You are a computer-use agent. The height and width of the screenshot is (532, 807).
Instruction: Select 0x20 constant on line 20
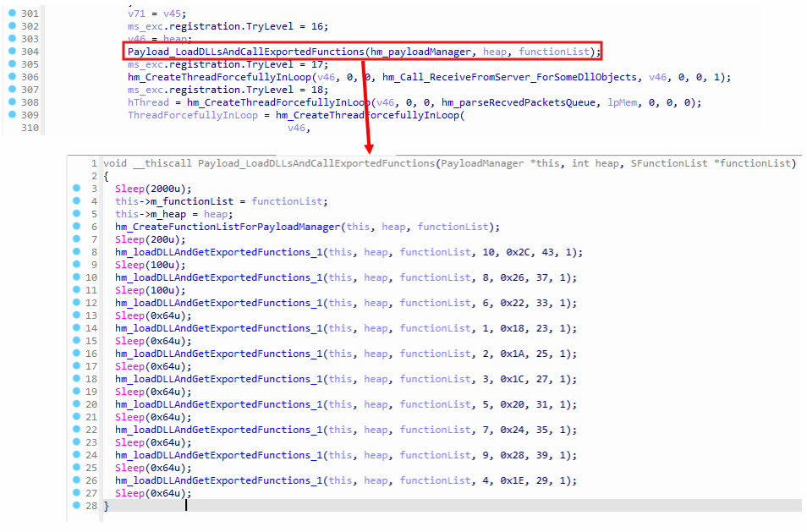tap(512, 404)
